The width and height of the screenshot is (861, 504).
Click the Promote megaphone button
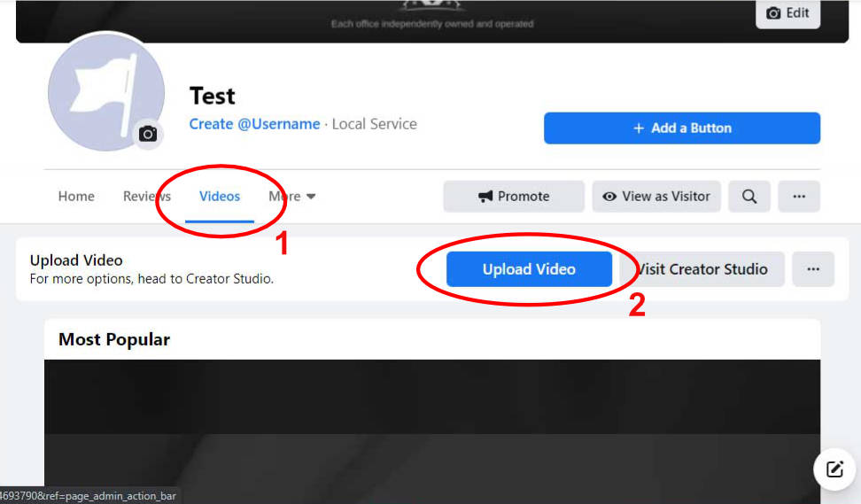(514, 197)
